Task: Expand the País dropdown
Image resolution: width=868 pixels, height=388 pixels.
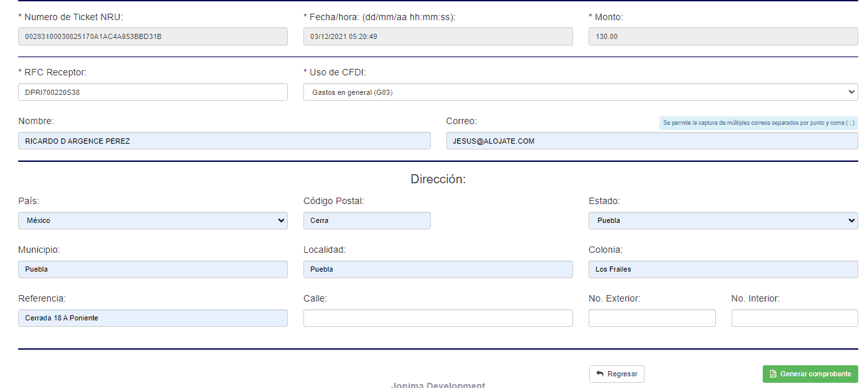Action: click(x=153, y=220)
